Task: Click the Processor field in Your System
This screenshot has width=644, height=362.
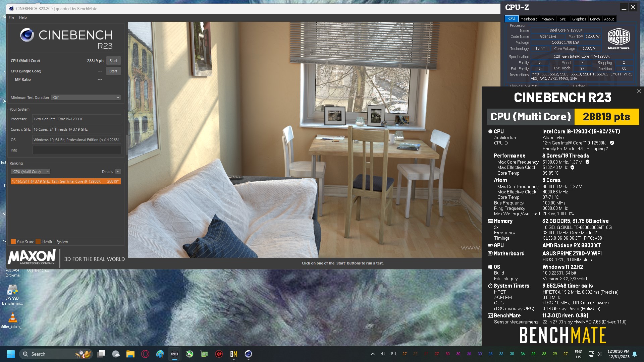Action: pyautogui.click(x=76, y=119)
